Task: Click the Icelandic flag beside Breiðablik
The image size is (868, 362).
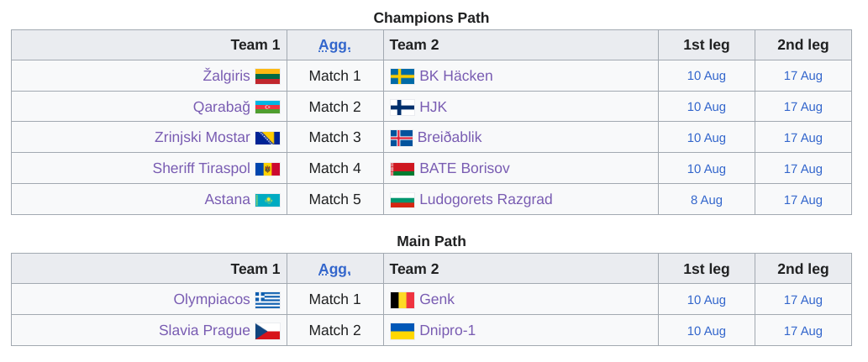Action: pyautogui.click(x=402, y=138)
